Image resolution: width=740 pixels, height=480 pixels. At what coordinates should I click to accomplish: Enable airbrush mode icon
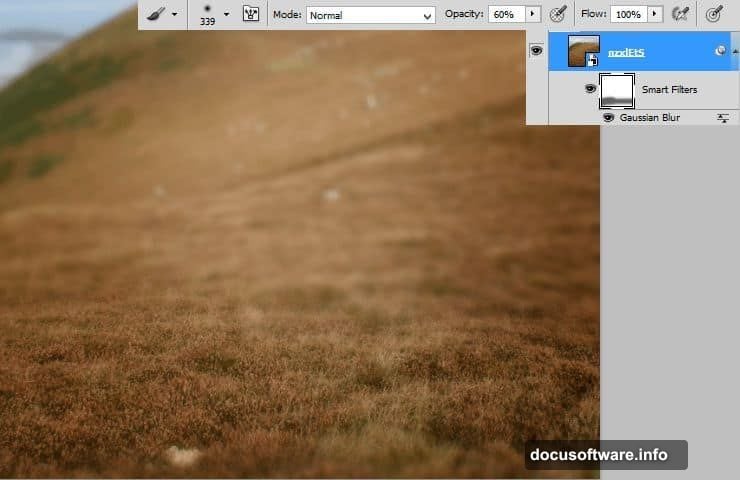681,15
